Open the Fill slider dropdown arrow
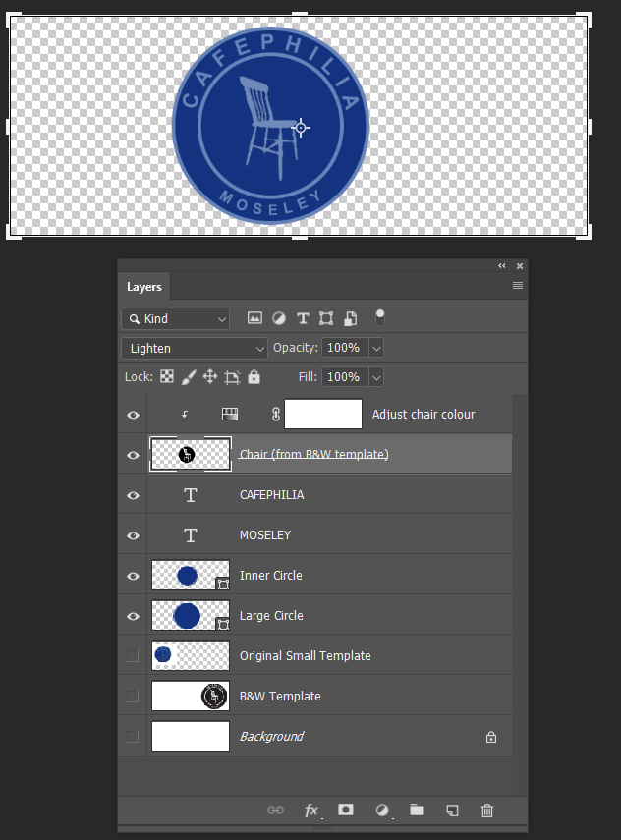 point(376,377)
